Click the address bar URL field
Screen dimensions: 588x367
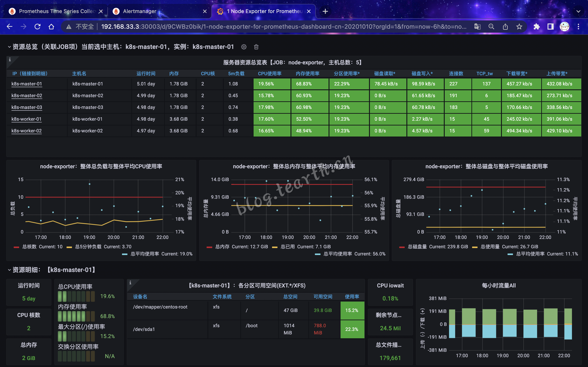[284, 27]
